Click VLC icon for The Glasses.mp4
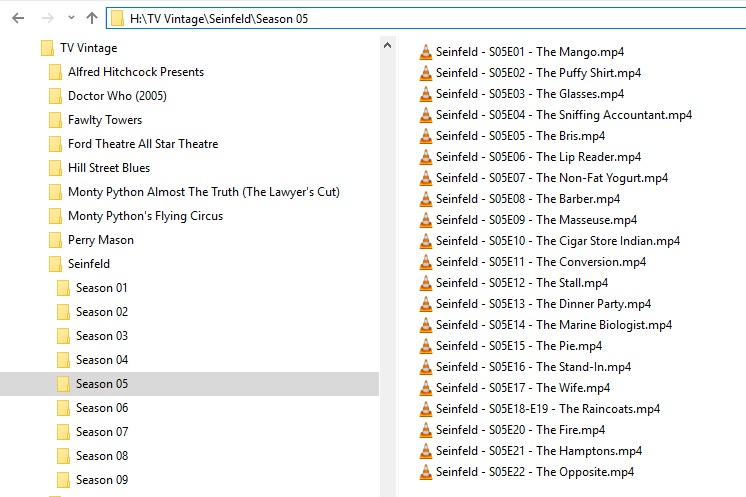Viewport: 746px width, 497px height. [426, 94]
